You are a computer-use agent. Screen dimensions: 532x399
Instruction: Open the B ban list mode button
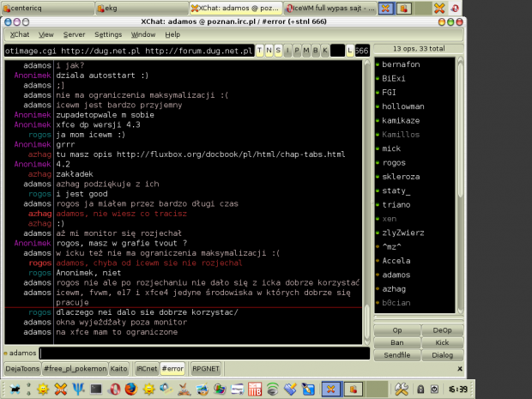point(316,51)
